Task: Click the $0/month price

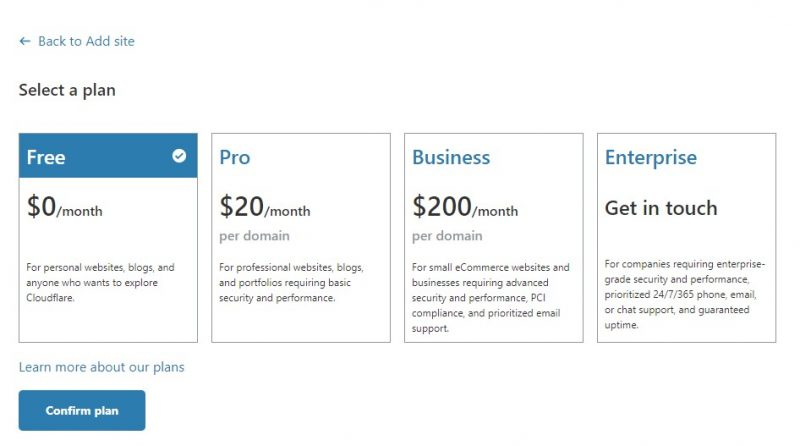Action: coord(65,208)
